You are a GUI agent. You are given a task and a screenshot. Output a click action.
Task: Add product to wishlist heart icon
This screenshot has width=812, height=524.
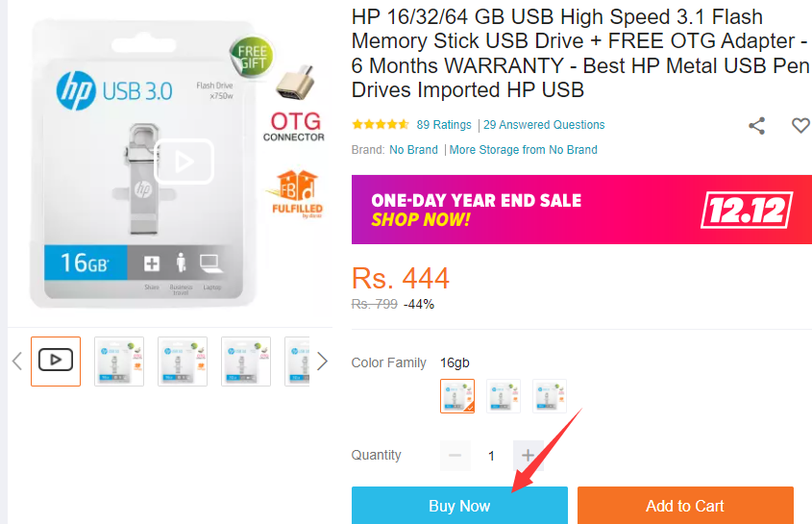pos(800,125)
